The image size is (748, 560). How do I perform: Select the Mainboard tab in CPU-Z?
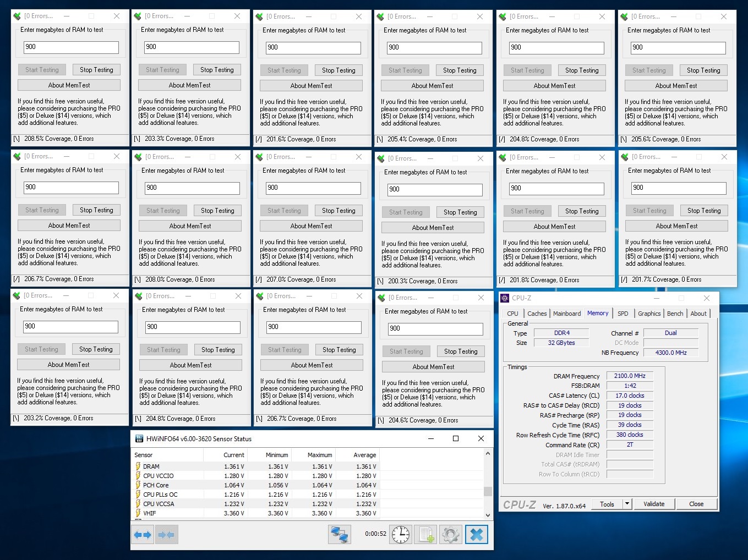(567, 314)
